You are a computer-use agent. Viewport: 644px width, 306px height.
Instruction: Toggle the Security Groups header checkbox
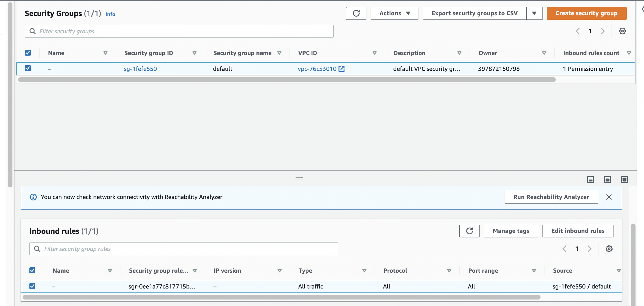tap(28, 53)
